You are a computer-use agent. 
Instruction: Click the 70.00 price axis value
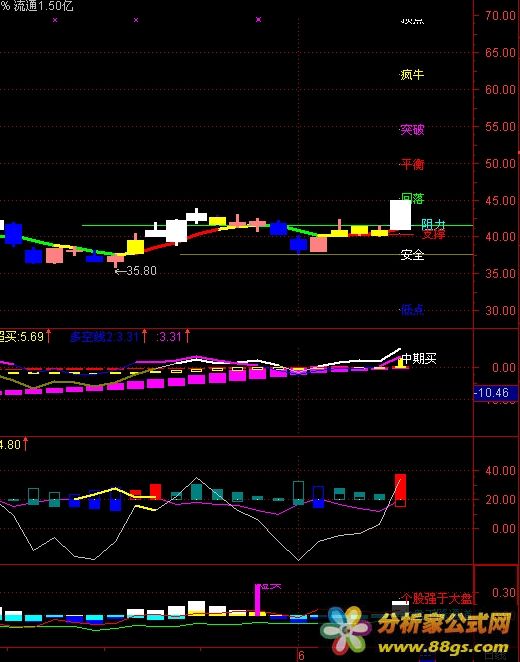[501, 16]
